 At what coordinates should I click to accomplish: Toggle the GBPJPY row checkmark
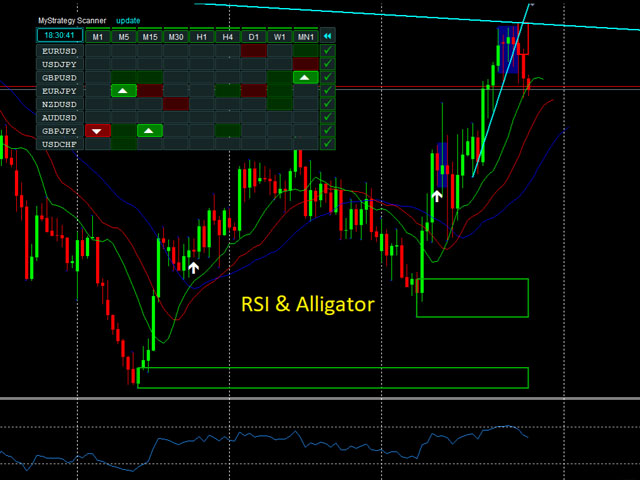[328, 131]
